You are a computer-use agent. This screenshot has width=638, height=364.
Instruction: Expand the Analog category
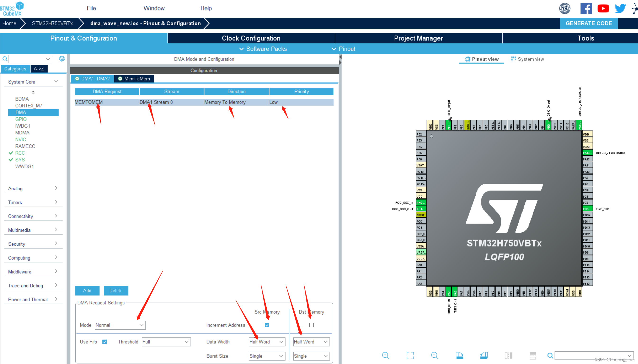click(33, 188)
